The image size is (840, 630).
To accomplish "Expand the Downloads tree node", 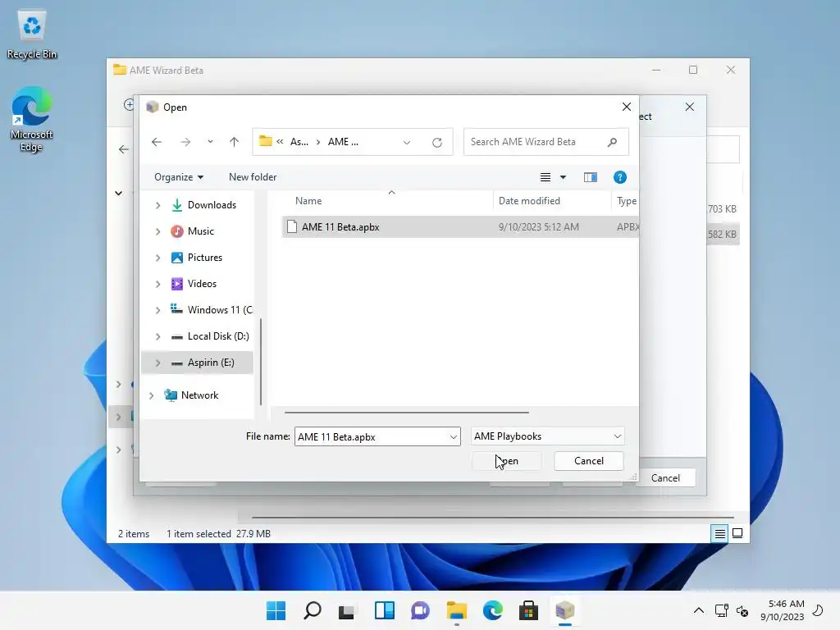I will [157, 205].
